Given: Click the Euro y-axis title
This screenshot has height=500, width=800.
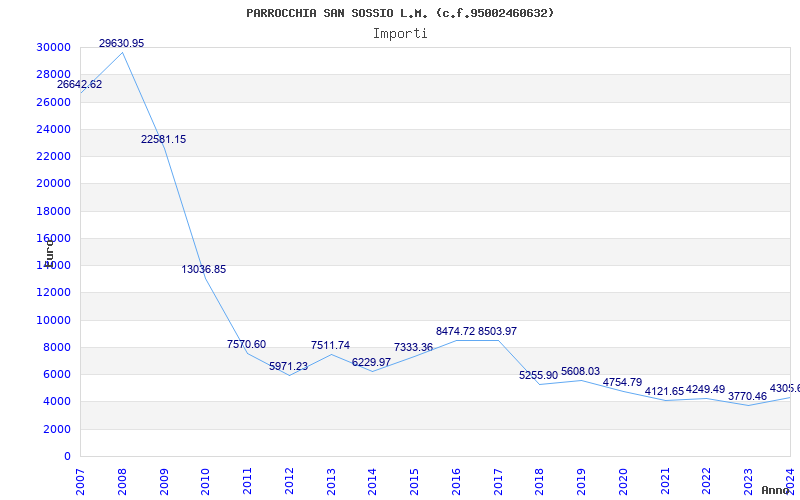Looking at the screenshot, I should coord(49,253).
